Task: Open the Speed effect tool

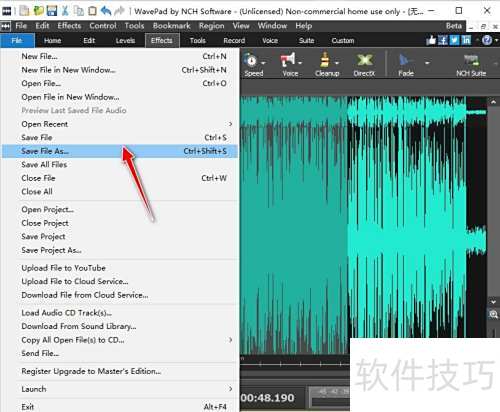Action: 254,65
